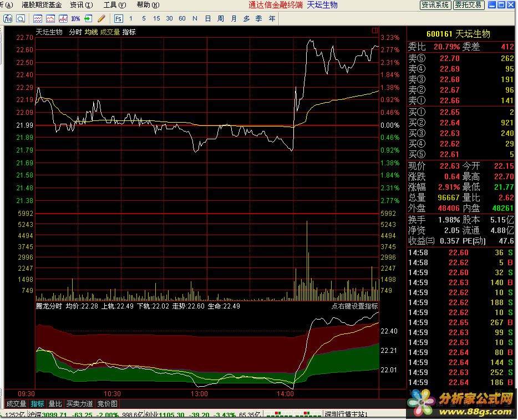Click the 均线 label above chart
Image resolution: width=518 pixels, height=420 pixels.
(x=91, y=32)
